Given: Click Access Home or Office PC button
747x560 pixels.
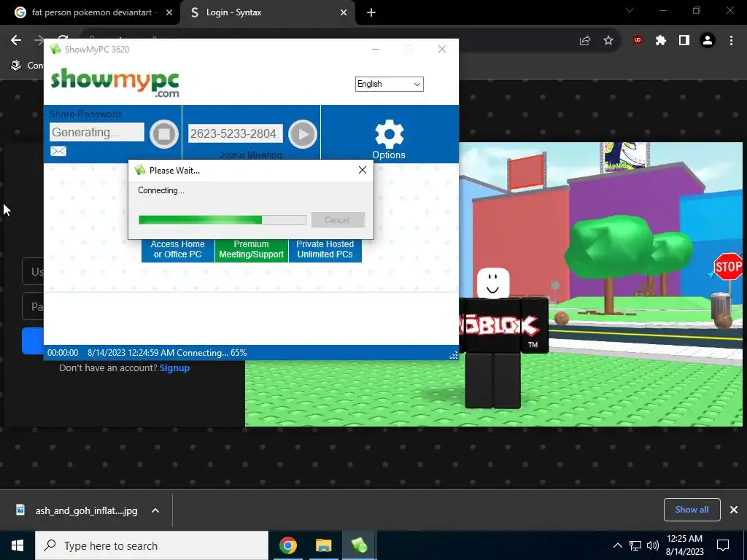Looking at the screenshot, I should tap(178, 249).
